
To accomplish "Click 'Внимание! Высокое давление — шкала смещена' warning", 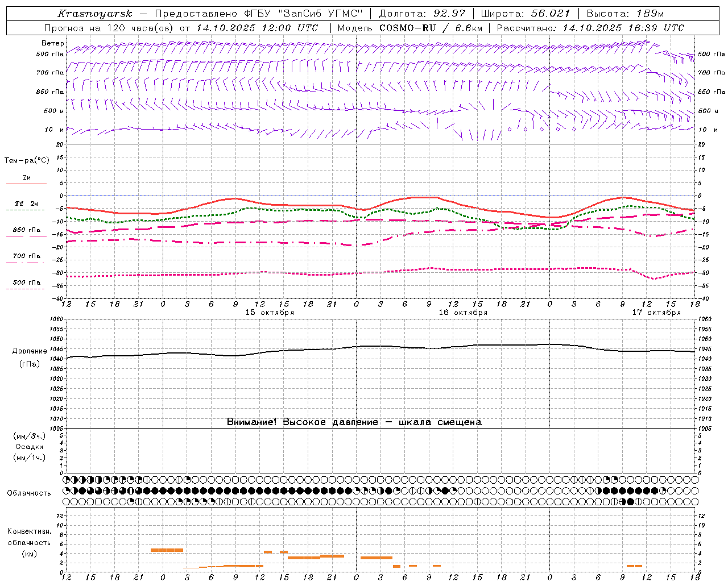I will tap(354, 422).
